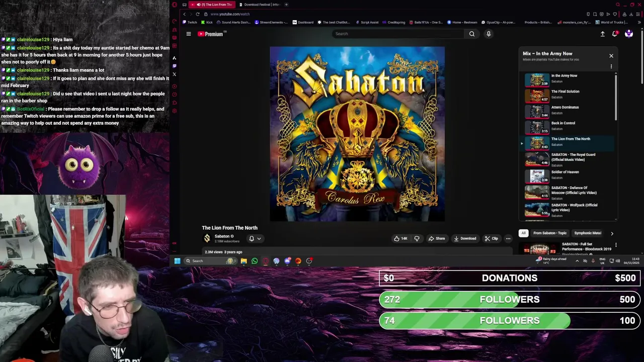Image resolution: width=644 pixels, height=362 pixels.
Task: Play Soldier of Heaven from the mix
Action: (568, 176)
